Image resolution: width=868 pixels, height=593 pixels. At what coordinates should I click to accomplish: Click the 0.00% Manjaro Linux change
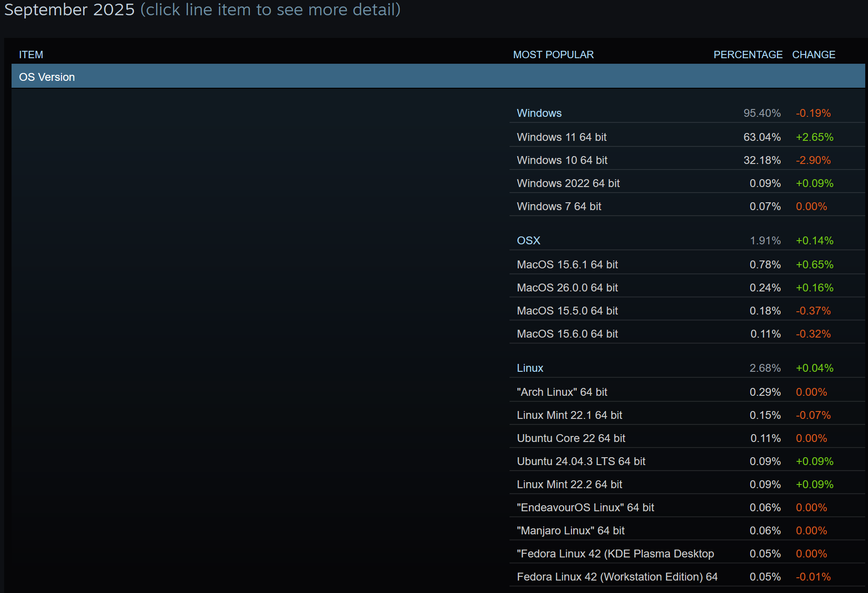pyautogui.click(x=811, y=531)
